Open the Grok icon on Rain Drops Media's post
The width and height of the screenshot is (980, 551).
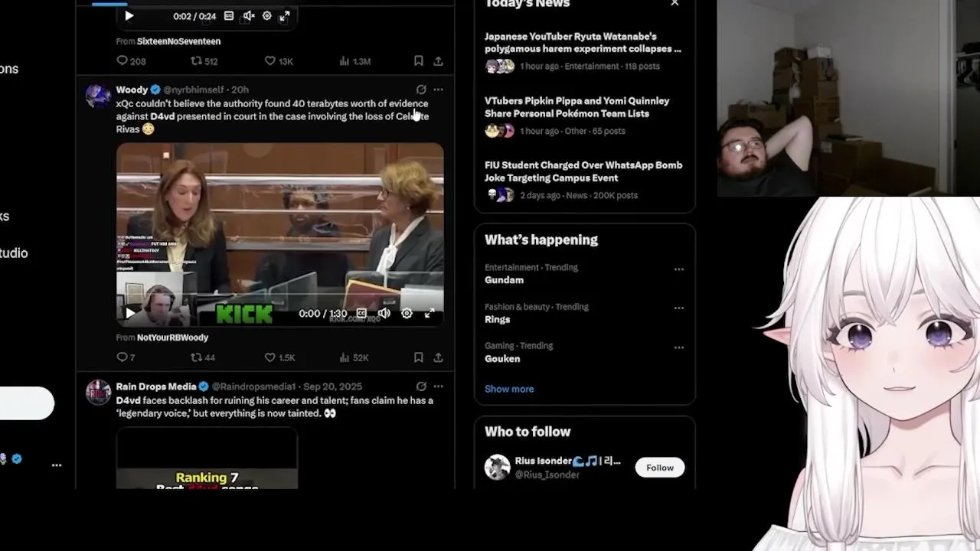point(421,386)
